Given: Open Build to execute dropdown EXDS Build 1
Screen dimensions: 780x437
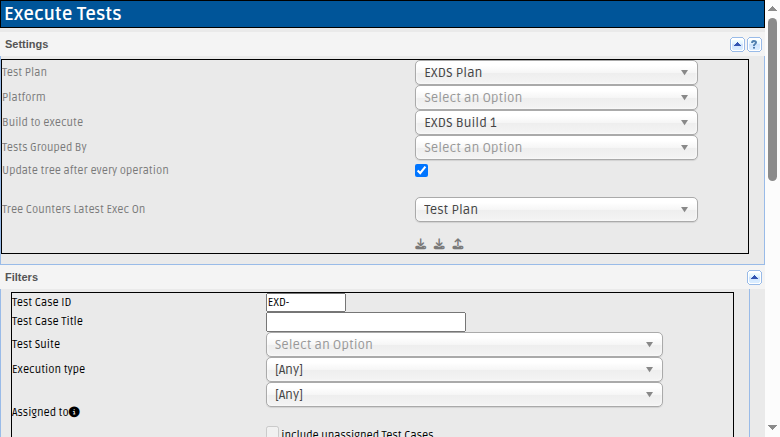Looking at the screenshot, I should pos(556,122).
